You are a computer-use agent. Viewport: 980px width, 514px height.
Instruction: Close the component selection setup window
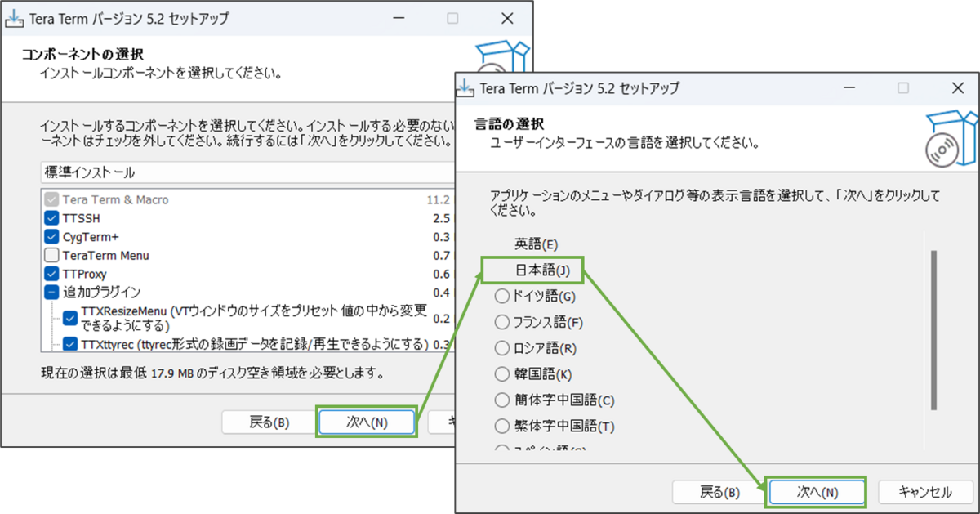tap(507, 18)
